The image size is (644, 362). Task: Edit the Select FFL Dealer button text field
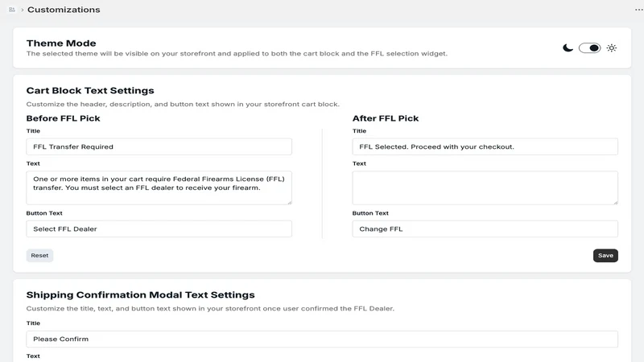(x=159, y=228)
